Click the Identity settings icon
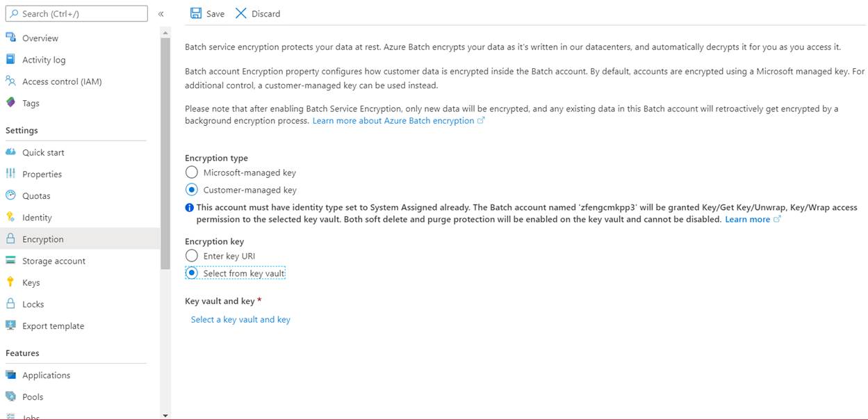 coord(10,217)
